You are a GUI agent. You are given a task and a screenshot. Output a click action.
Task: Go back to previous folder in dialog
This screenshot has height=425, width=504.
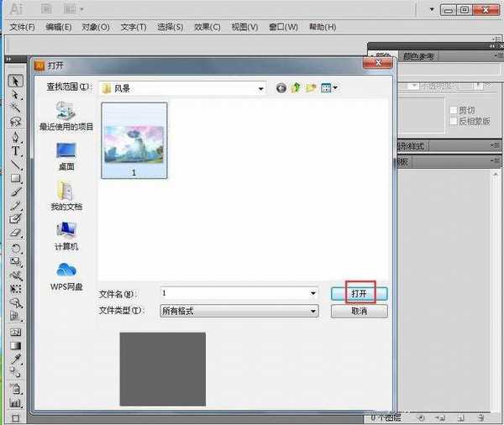click(x=281, y=87)
